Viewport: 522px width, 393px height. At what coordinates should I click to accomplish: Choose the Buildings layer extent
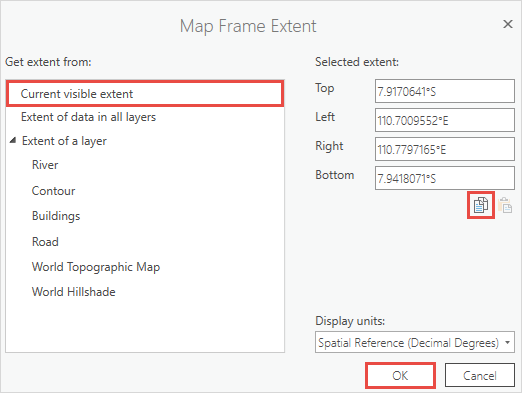pyautogui.click(x=56, y=216)
